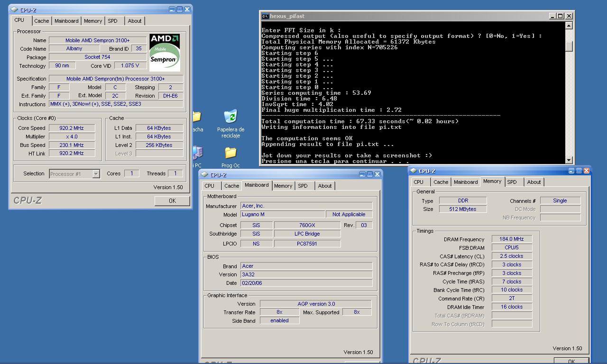Click the memory Size 512 MBytes value
This screenshot has width=607, height=364.
pos(463,209)
